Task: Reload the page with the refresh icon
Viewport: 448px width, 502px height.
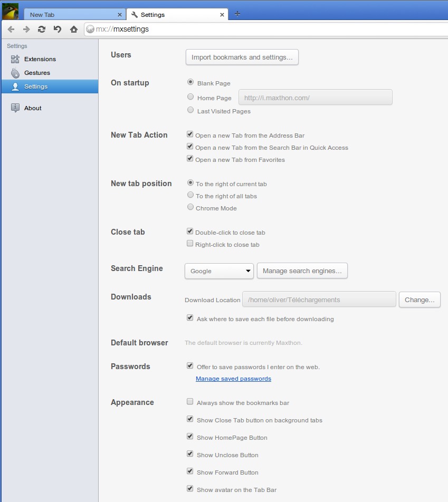Action: click(42, 30)
